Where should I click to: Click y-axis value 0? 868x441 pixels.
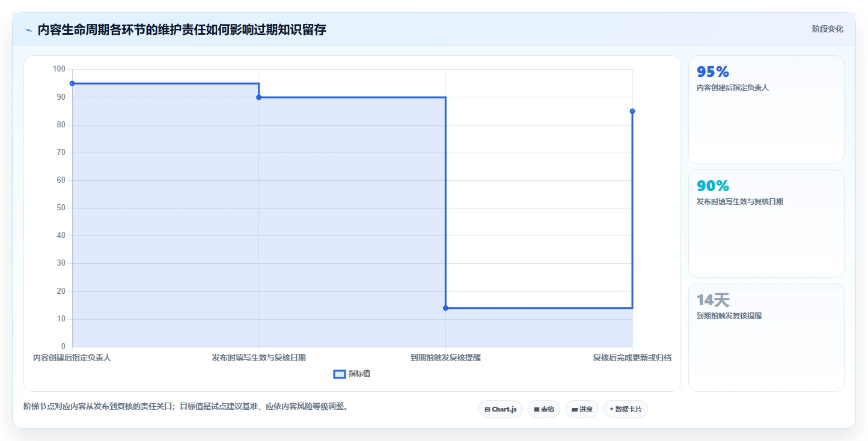click(x=63, y=347)
